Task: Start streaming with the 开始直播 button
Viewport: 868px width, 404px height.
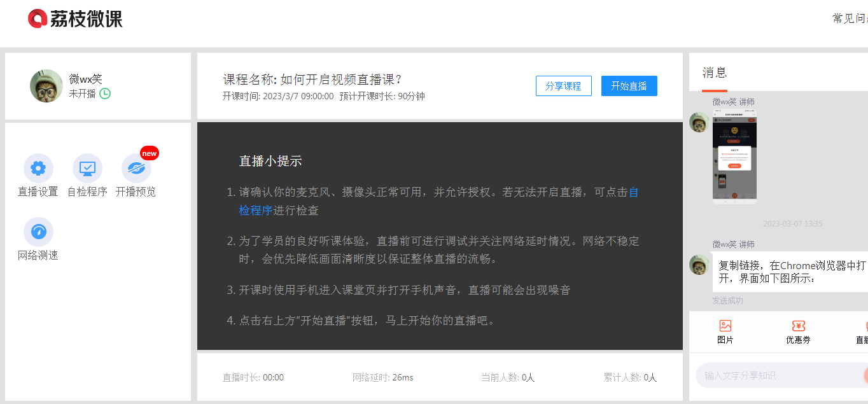Action: 629,86
